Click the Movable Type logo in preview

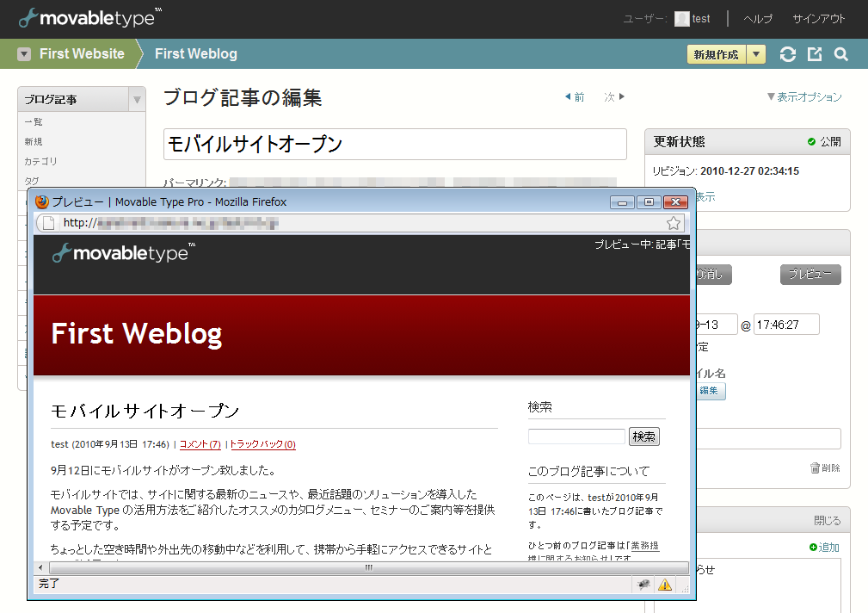(x=124, y=253)
